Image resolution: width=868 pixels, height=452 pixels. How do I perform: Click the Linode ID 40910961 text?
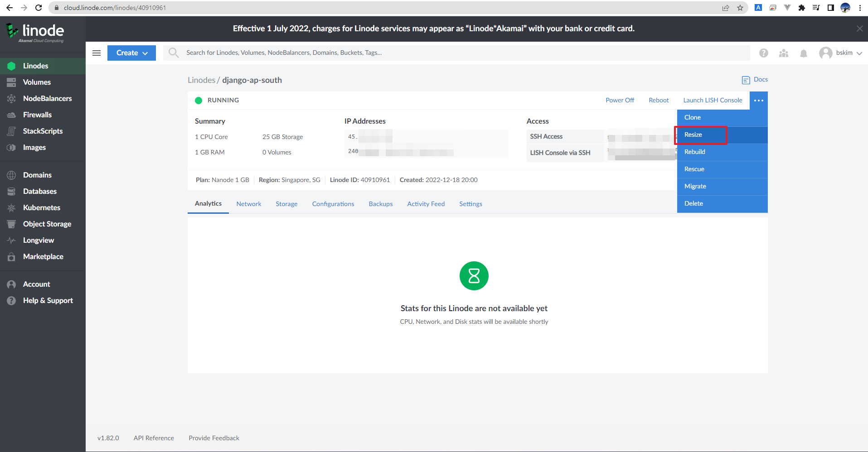coord(360,180)
